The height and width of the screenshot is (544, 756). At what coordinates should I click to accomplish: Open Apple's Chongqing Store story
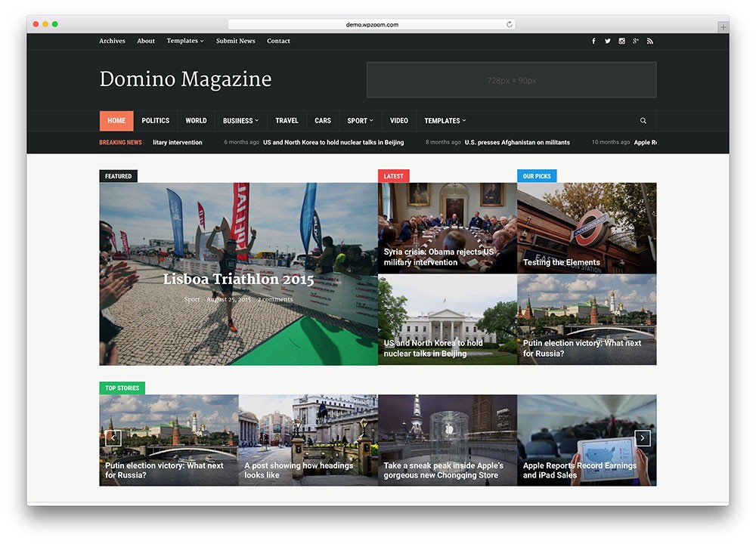[x=448, y=440]
